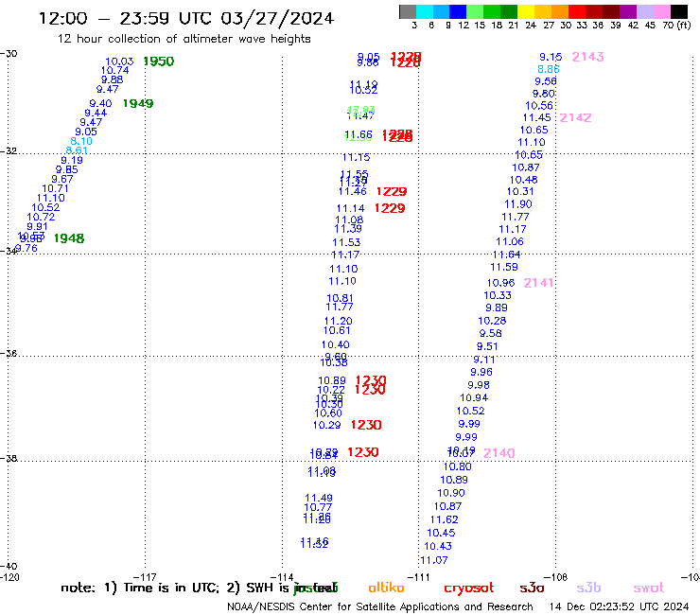Select the wave height '10.80'
The image size is (700, 615).
click(457, 466)
